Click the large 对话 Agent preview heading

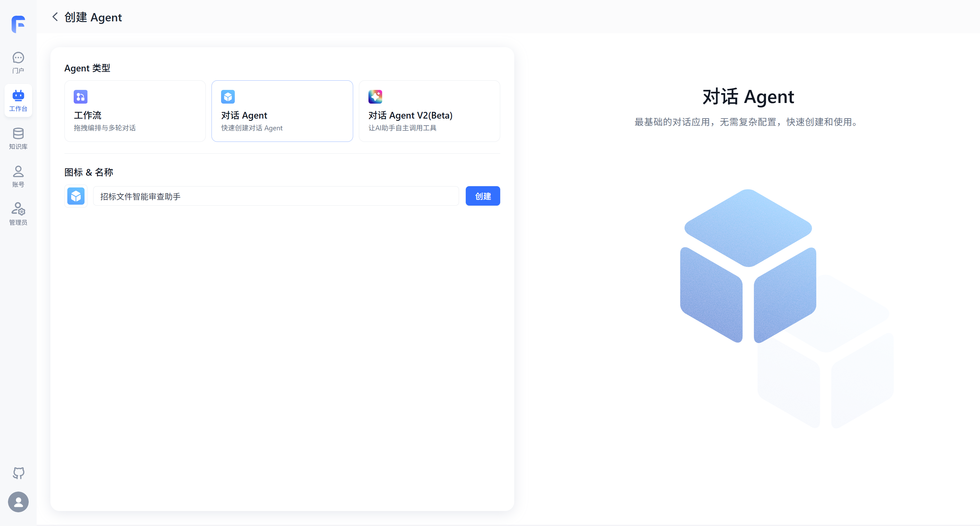coord(748,97)
